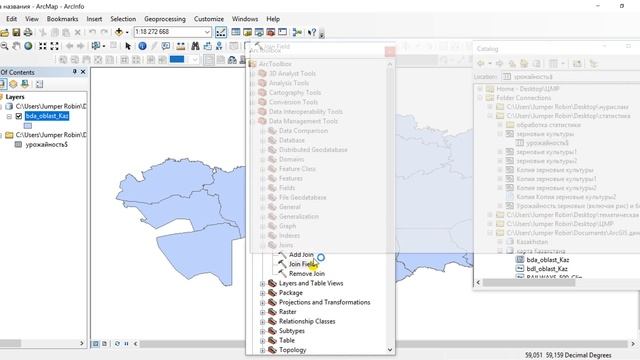The width and height of the screenshot is (640, 360).
Task: Expand the Layers and Table Views toolset
Action: point(263,283)
